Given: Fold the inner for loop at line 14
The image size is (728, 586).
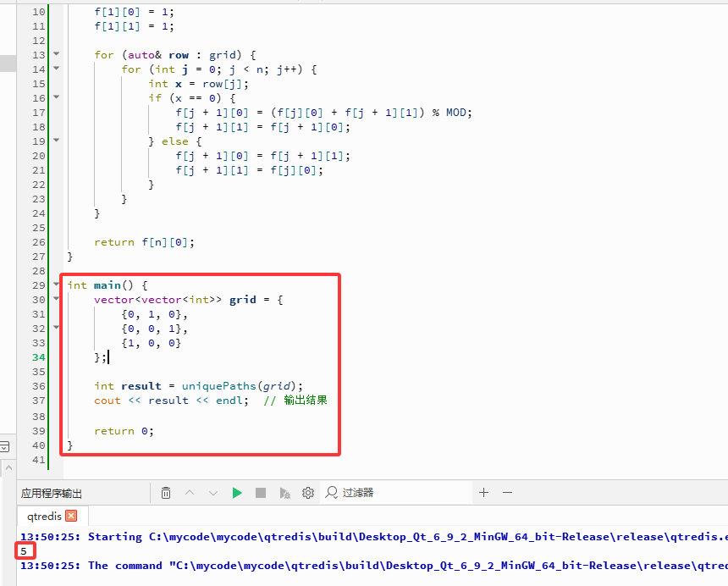Looking at the screenshot, I should click(x=57, y=69).
